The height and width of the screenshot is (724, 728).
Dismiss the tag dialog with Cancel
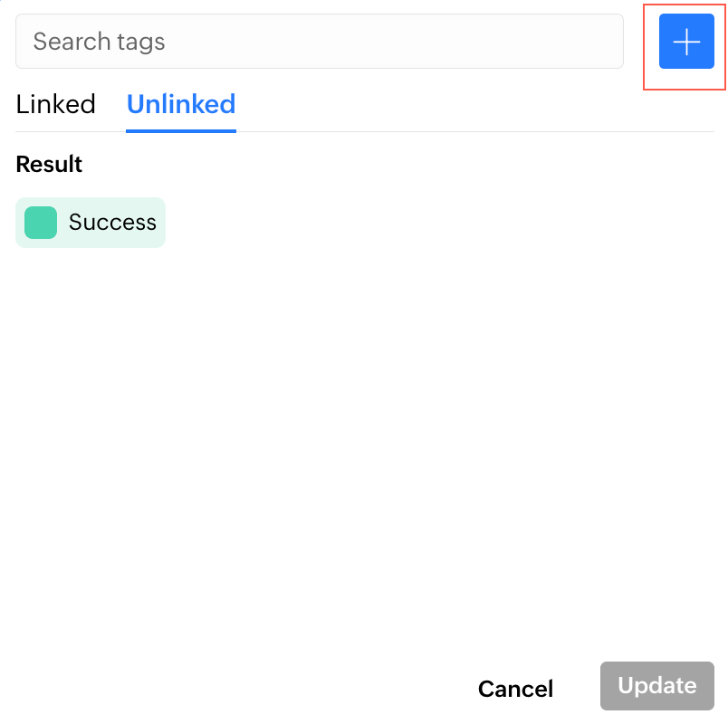[515, 689]
